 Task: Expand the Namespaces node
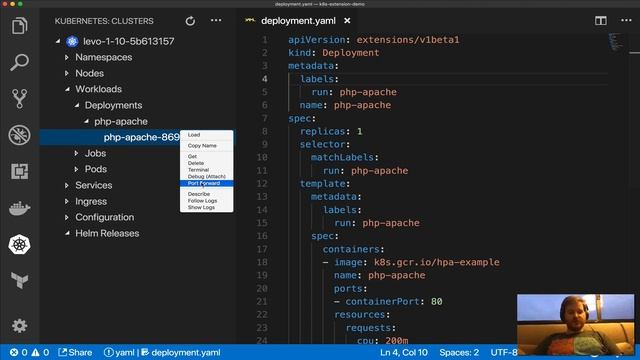(67, 58)
